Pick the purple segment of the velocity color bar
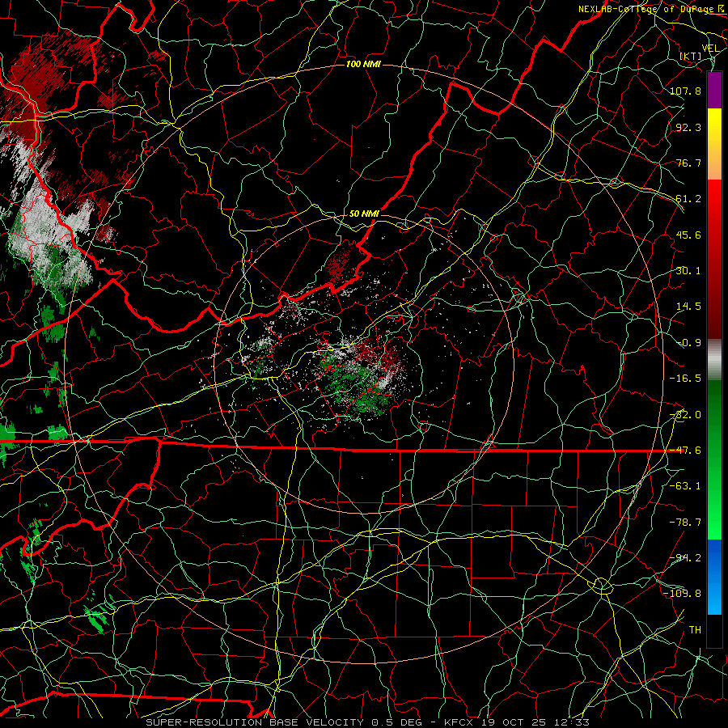This screenshot has height=728, width=728. point(714,90)
